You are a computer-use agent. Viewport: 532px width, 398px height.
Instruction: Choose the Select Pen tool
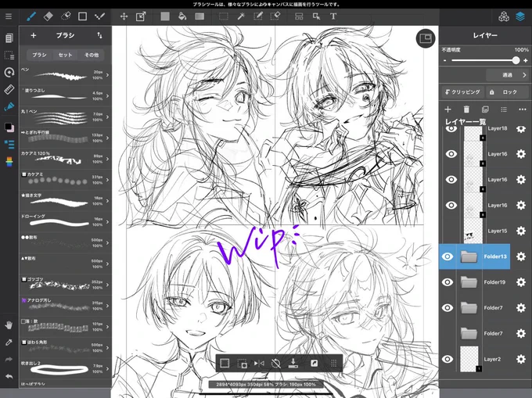[258, 16]
